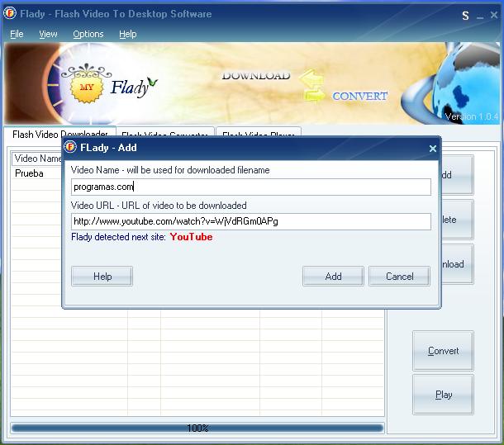Switch to Flash Video Player tab

(x=259, y=132)
